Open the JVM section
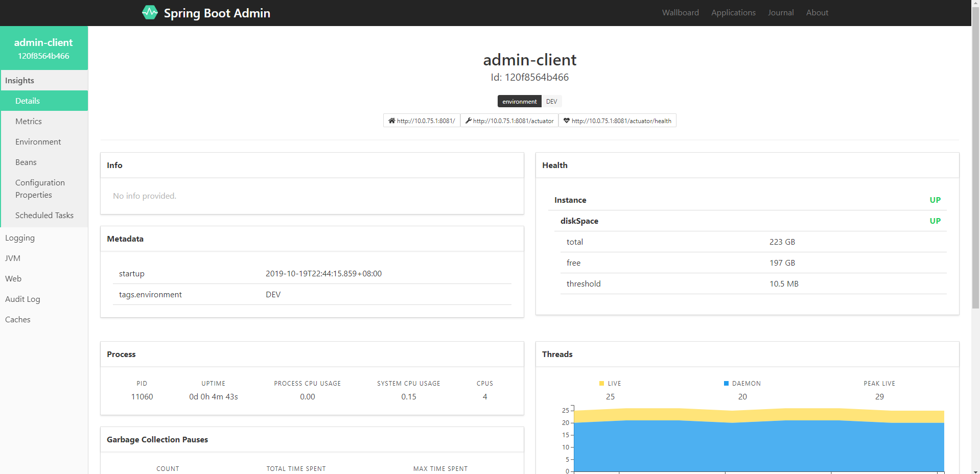This screenshot has height=474, width=980. click(44, 258)
